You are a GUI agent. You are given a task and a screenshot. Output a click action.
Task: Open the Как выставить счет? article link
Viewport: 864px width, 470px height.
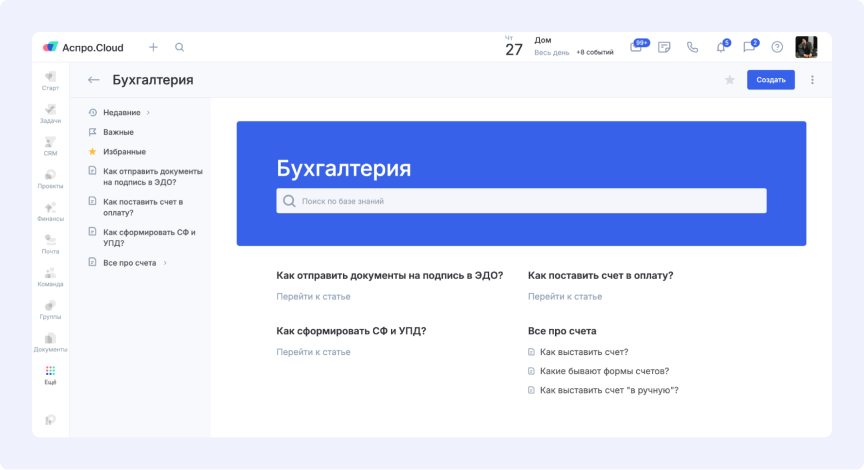point(583,352)
